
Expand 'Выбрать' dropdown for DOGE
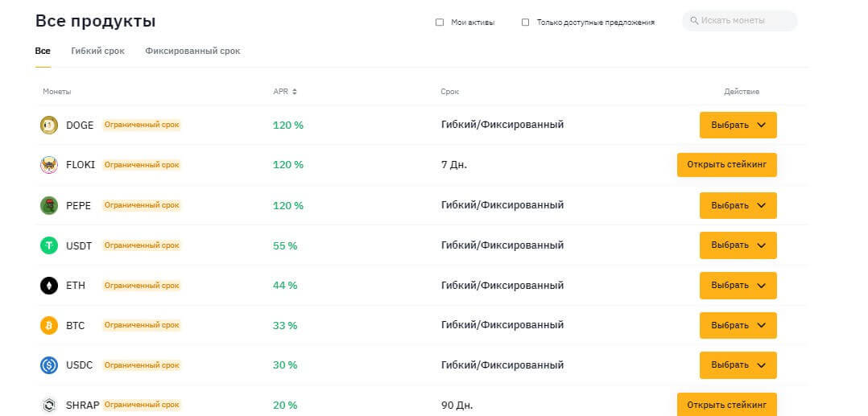(x=738, y=125)
